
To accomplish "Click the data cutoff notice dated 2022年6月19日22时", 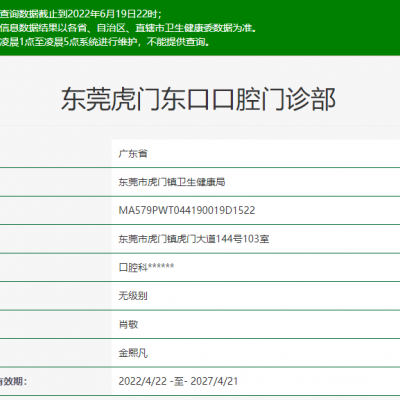I will pyautogui.click(x=81, y=14).
